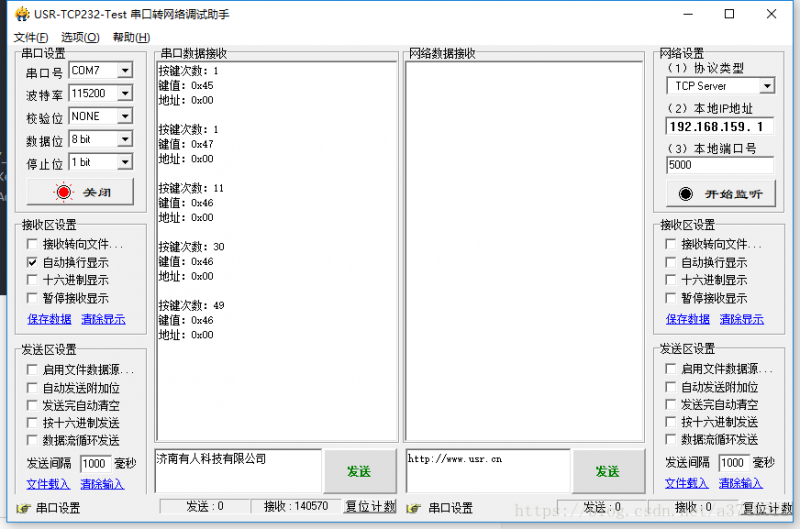The width and height of the screenshot is (800, 529).
Task: Expand the 校验位 NONE dropdown
Action: coord(125,116)
